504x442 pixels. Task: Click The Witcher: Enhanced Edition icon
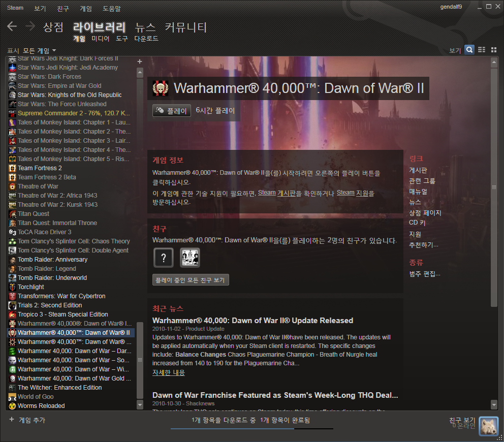[12, 388]
